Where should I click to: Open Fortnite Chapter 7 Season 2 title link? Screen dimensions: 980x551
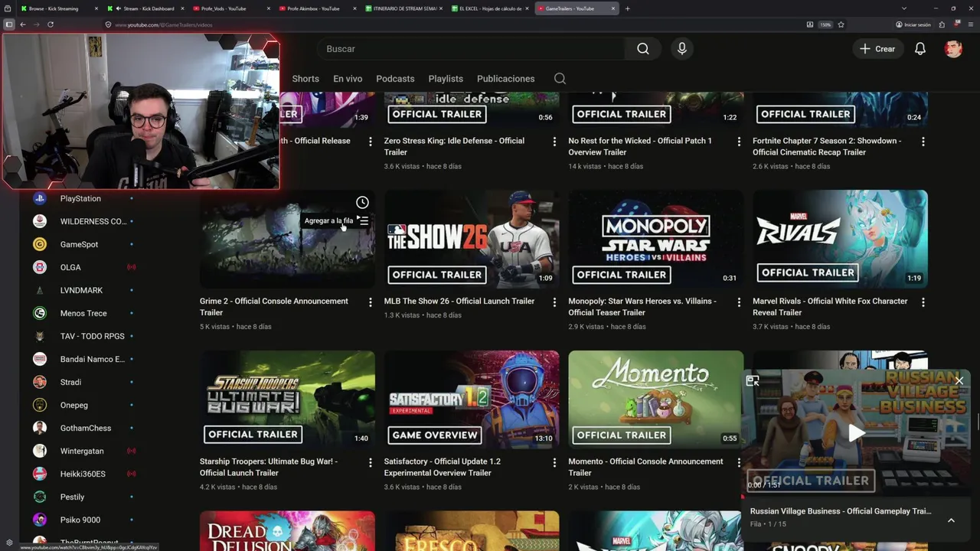(x=827, y=146)
